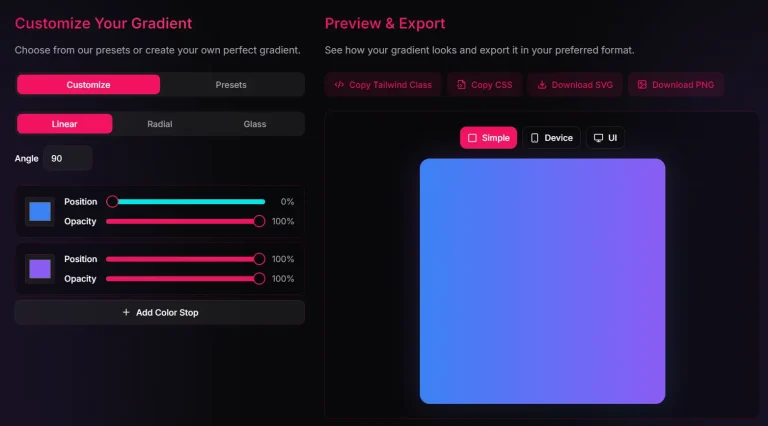Click the second stop's Position slider handle
The image size is (768, 426).
[260, 259]
